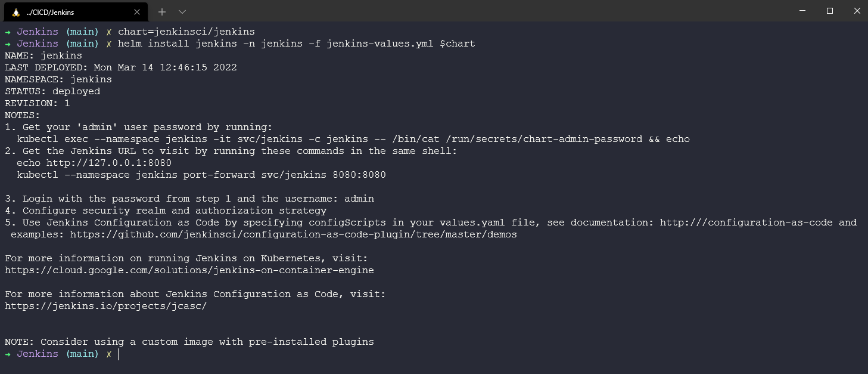
Task: Open the jenkins.io/projects/jcasc link
Action: coord(106,306)
